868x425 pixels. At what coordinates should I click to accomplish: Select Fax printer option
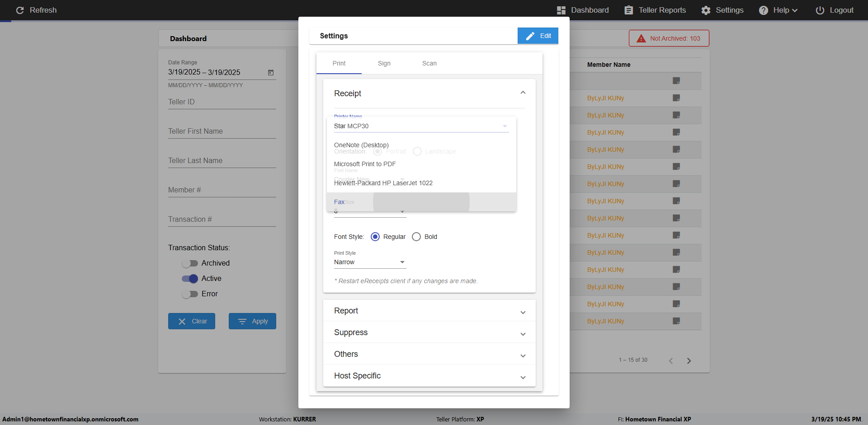click(x=421, y=202)
